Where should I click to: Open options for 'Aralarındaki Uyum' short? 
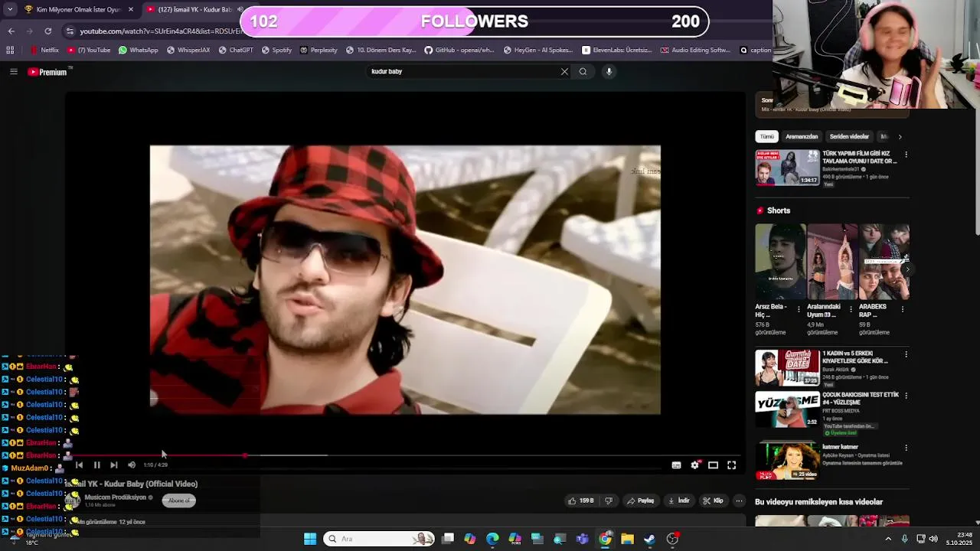(x=851, y=309)
